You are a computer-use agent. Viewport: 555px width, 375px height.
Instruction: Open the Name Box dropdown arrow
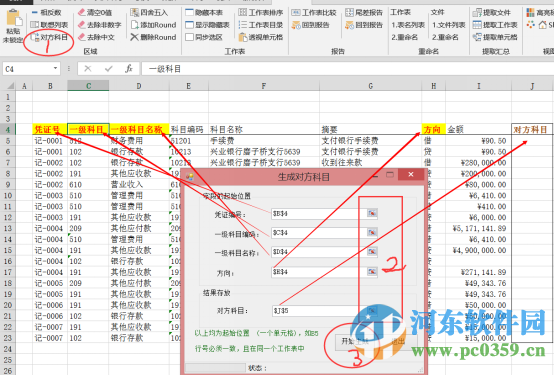[56, 68]
